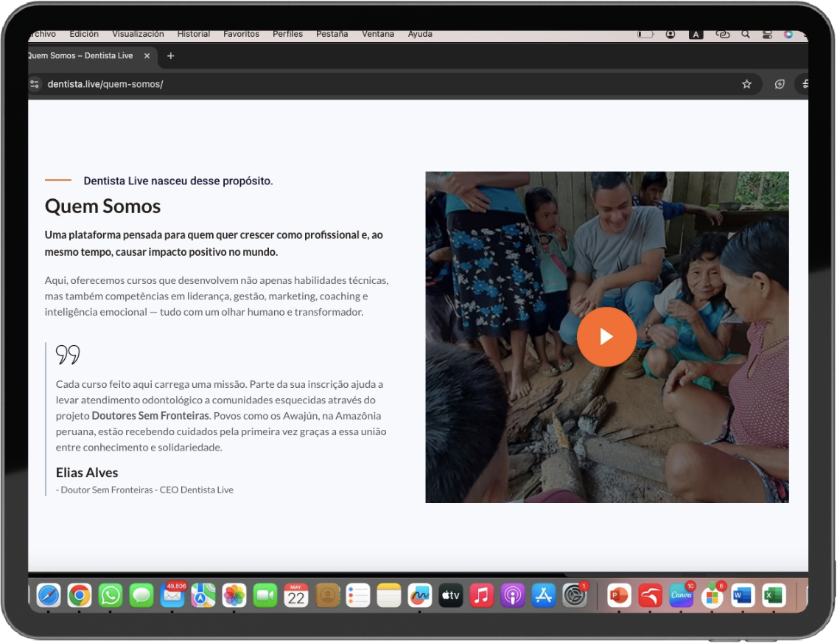This screenshot has height=643, width=840.
Task: Open the Pestaña menu
Action: pyautogui.click(x=332, y=35)
